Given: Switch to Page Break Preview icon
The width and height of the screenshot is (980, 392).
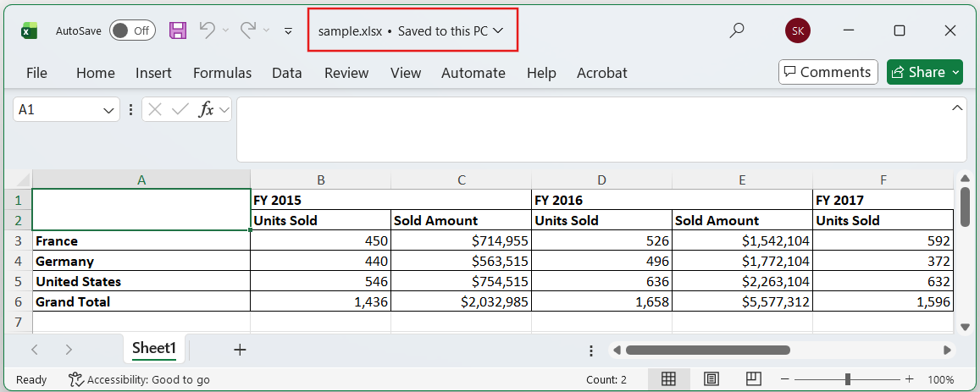Looking at the screenshot, I should 752,379.
